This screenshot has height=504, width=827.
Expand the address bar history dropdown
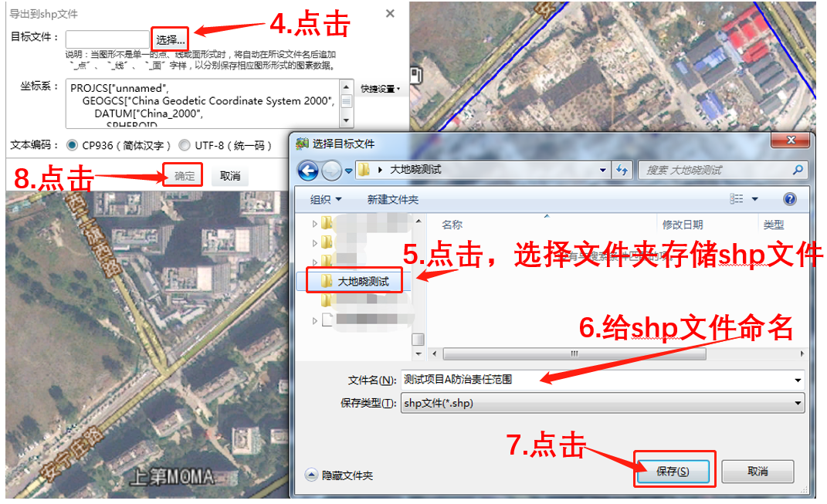(602, 171)
